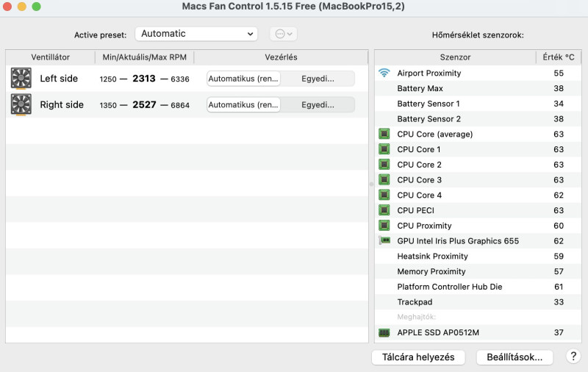Click the 2313 current RPM value
Viewport: 588px width, 372px height.
click(144, 79)
